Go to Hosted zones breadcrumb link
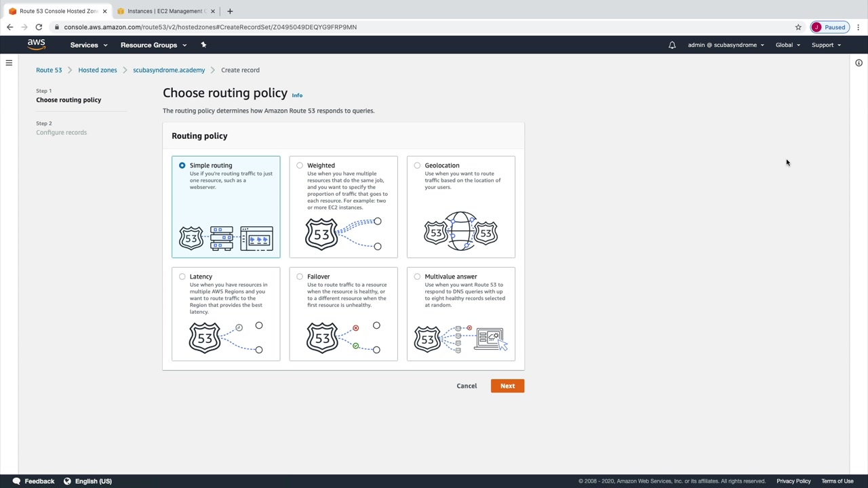 [x=98, y=70]
